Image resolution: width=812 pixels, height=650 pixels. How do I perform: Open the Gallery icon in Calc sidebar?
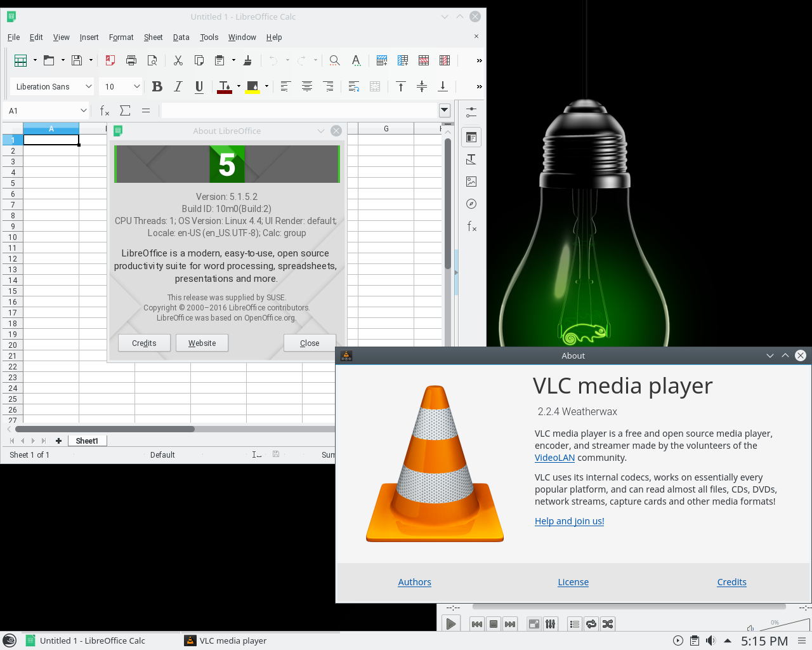pyautogui.click(x=471, y=182)
